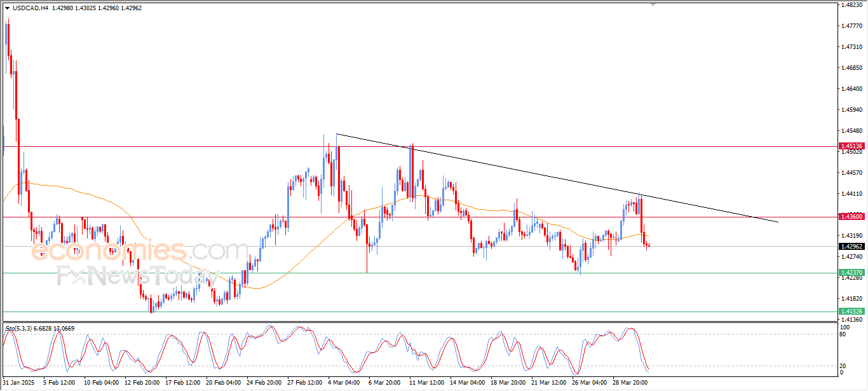
Task: Click the 1.45940 value on price axis
Action: 851,110
